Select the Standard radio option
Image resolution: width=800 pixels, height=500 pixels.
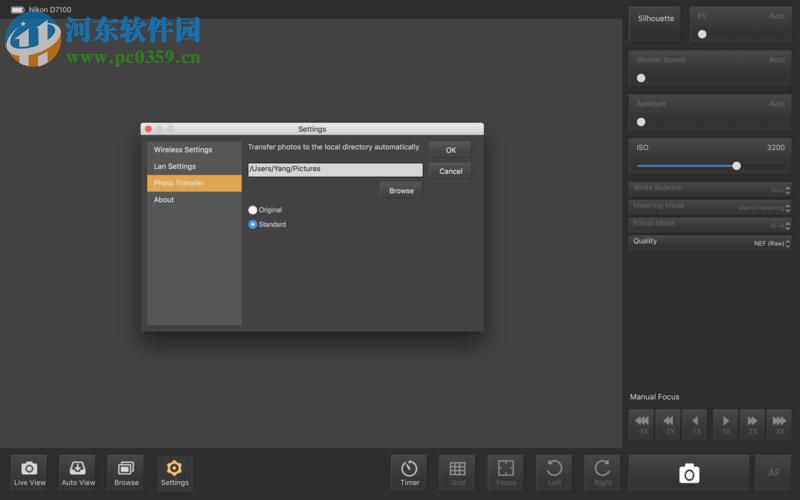tap(253, 224)
